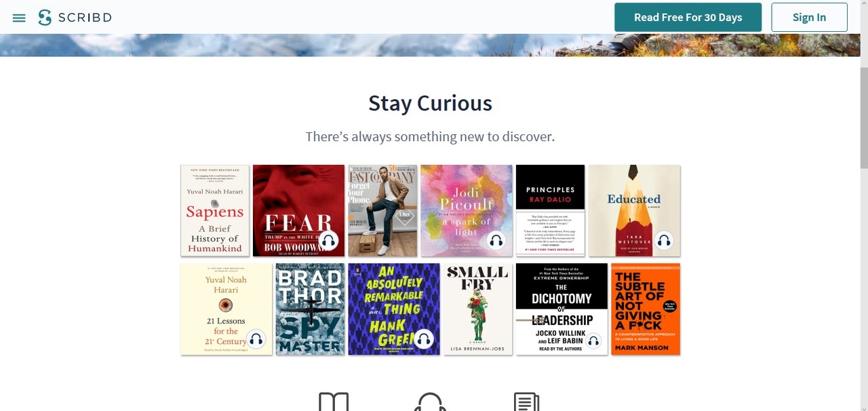Click the Sign In button
868x411 pixels.
pyautogui.click(x=809, y=18)
